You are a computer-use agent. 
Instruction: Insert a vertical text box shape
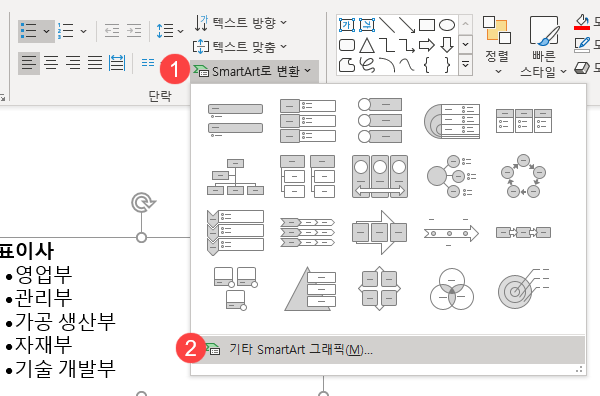pyautogui.click(x=367, y=25)
